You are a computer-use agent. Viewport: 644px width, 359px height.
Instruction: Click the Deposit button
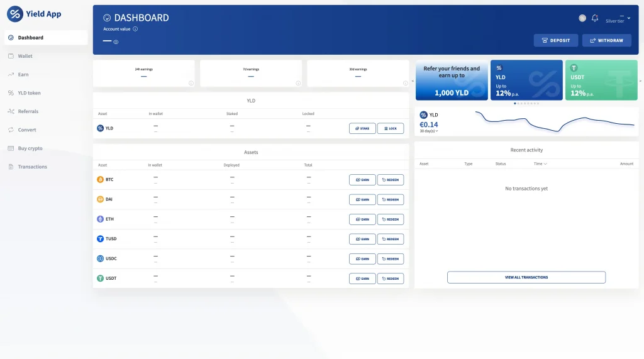[x=555, y=40]
